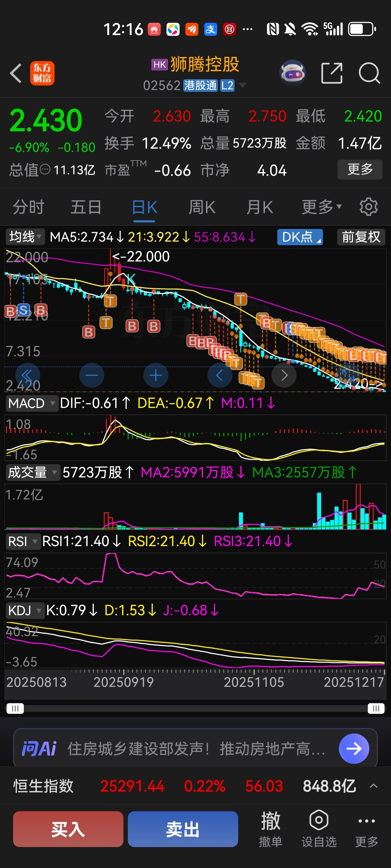Viewport: 391px width, 868px height.
Task: Toggle the DK点 indicator
Action: (x=300, y=237)
